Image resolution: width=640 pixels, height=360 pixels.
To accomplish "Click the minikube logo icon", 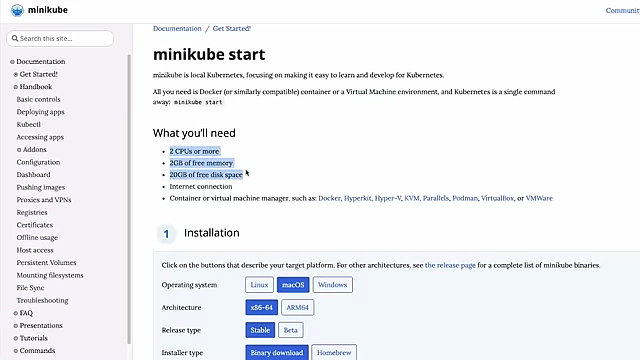I will click(x=17, y=10).
